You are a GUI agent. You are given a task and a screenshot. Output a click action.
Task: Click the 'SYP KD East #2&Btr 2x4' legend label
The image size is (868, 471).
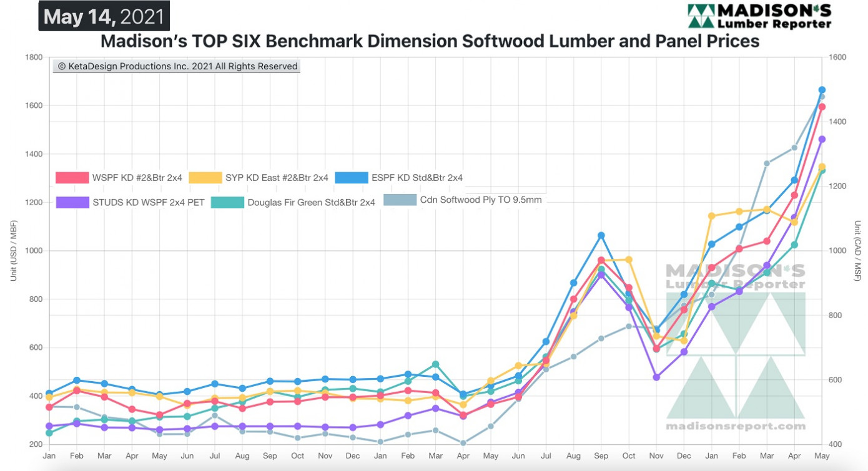[x=277, y=178]
